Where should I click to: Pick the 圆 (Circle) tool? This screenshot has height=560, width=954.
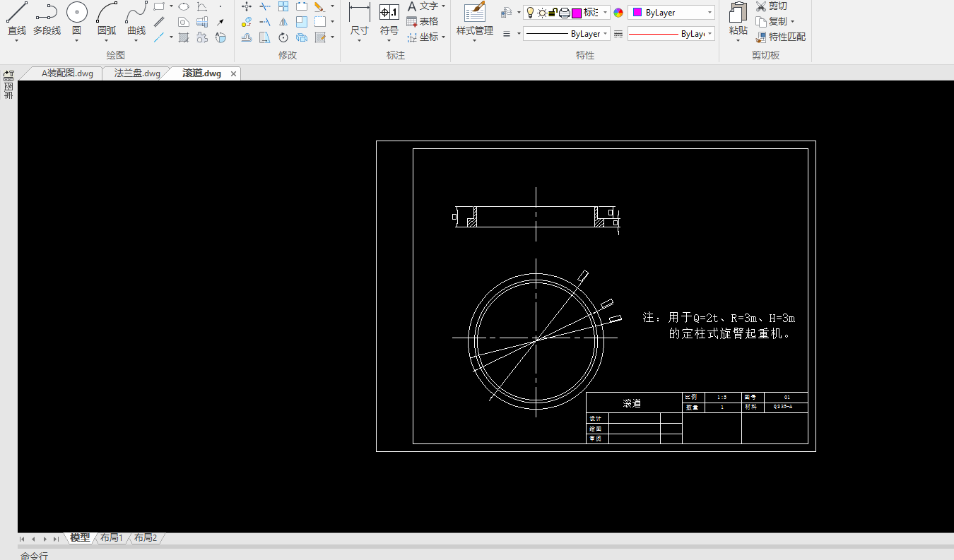(x=76, y=18)
